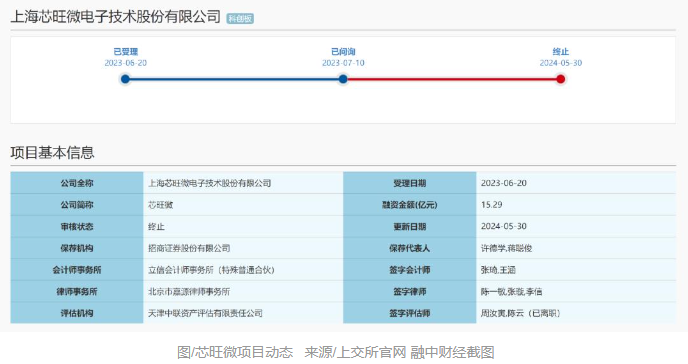Click the page title 上海芯旺微电子技术股份有限公司

point(115,17)
